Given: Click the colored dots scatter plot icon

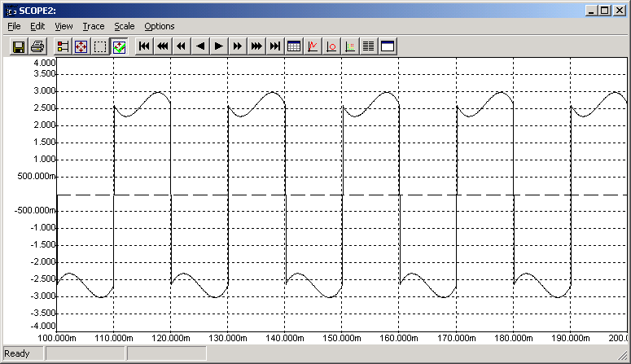Looking at the screenshot, I should (350, 46).
